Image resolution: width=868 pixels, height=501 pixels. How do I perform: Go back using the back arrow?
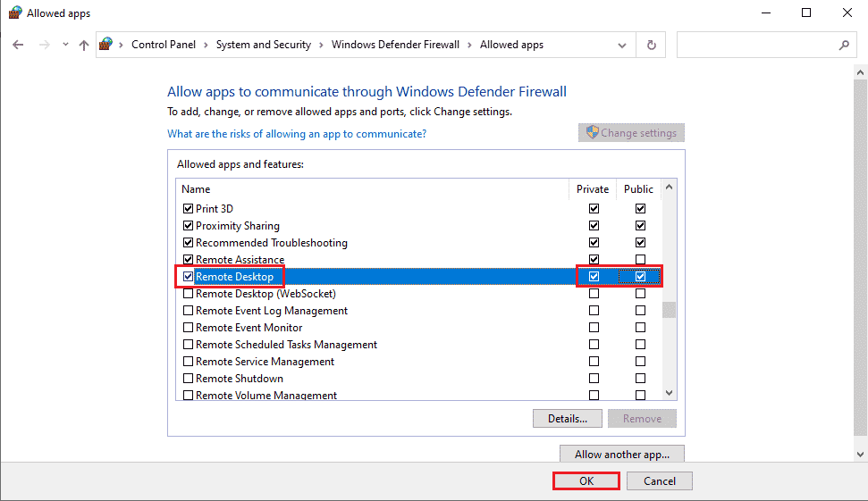[18, 45]
